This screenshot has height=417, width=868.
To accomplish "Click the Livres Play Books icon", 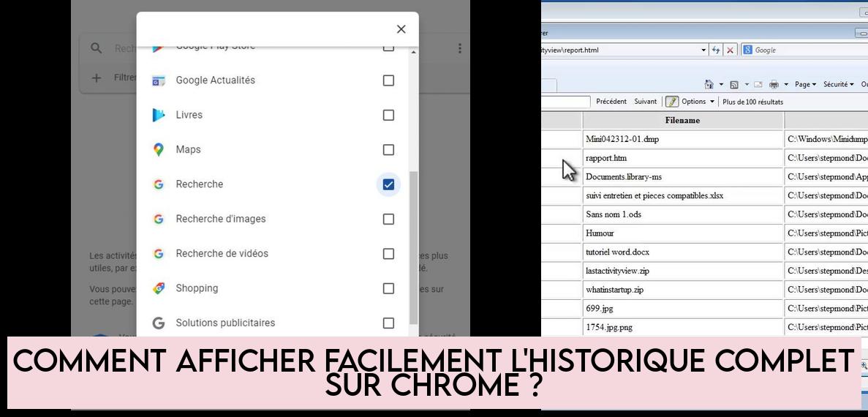I will (159, 115).
